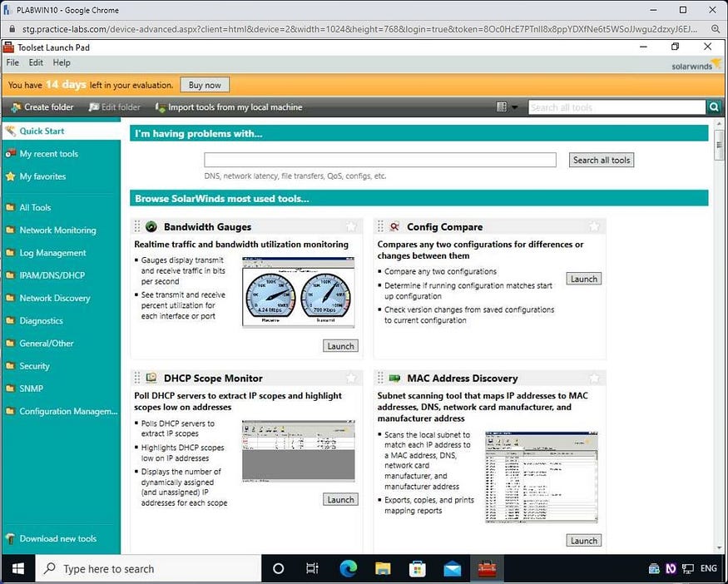Click the search all tools field in toolbar
728x584 pixels.
(x=617, y=107)
